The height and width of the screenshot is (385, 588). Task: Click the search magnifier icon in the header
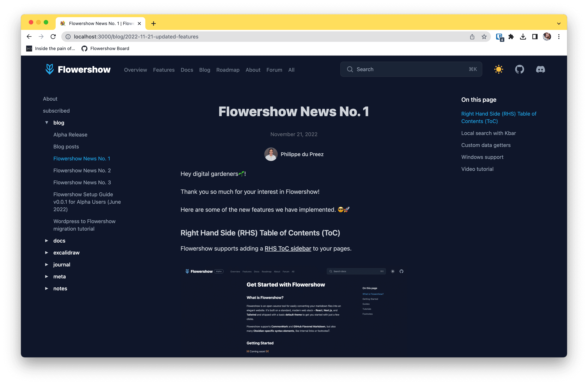350,69
